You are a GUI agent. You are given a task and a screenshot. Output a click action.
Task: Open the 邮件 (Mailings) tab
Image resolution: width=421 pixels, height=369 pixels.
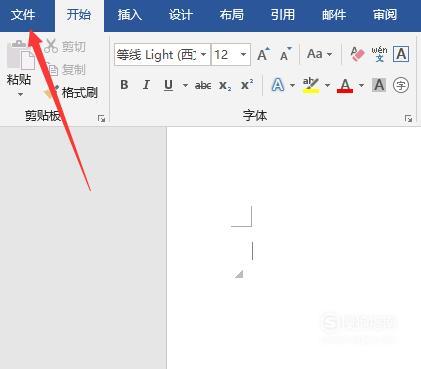tap(334, 15)
